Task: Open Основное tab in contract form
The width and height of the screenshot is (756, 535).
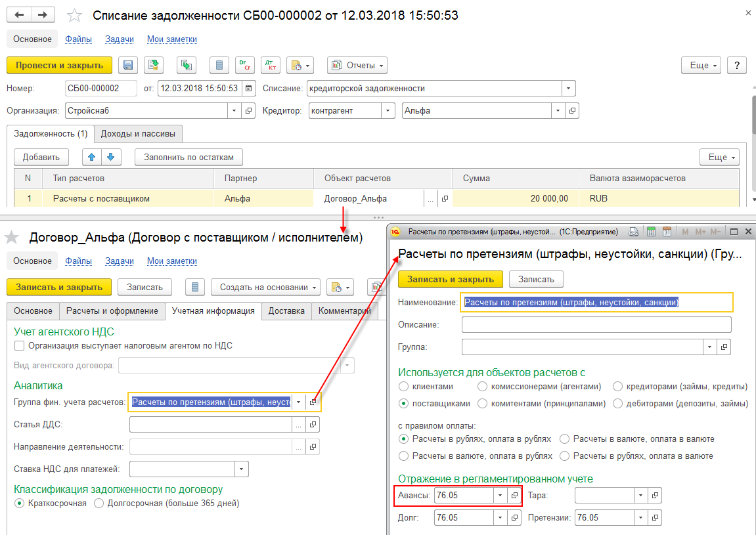Action: [x=33, y=311]
